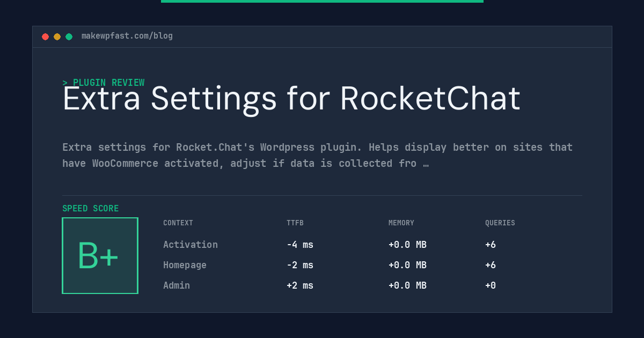Click the Activation queries +6 value
Screen dimensions: 644x338
[491, 245]
